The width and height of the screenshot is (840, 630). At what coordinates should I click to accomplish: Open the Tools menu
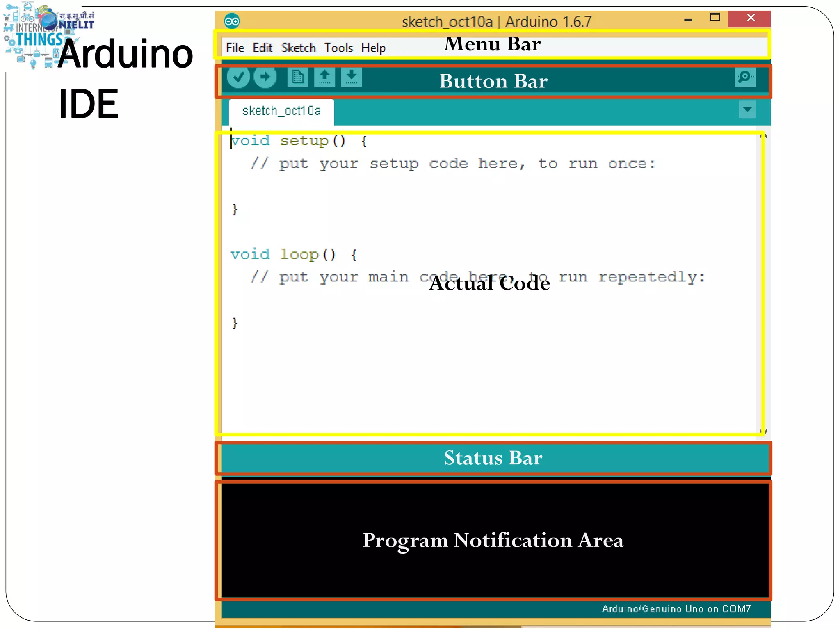[338, 48]
